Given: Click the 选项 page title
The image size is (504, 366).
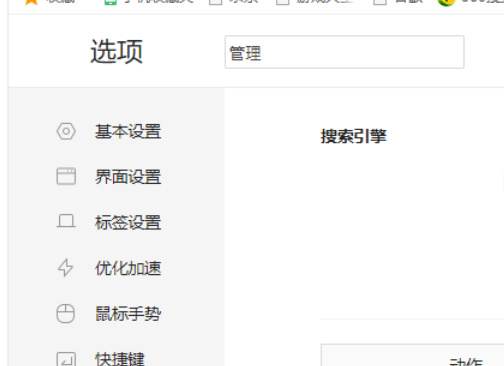Looking at the screenshot, I should (x=116, y=51).
